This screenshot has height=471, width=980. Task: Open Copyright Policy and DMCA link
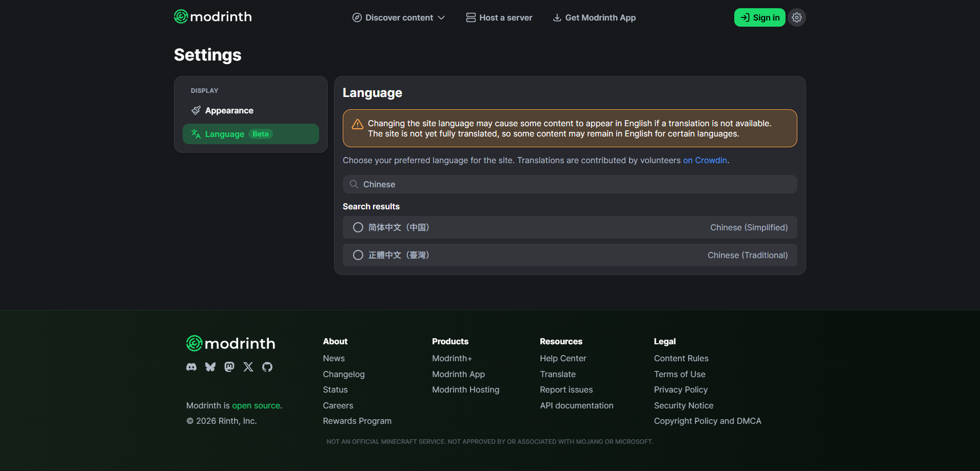(x=708, y=421)
